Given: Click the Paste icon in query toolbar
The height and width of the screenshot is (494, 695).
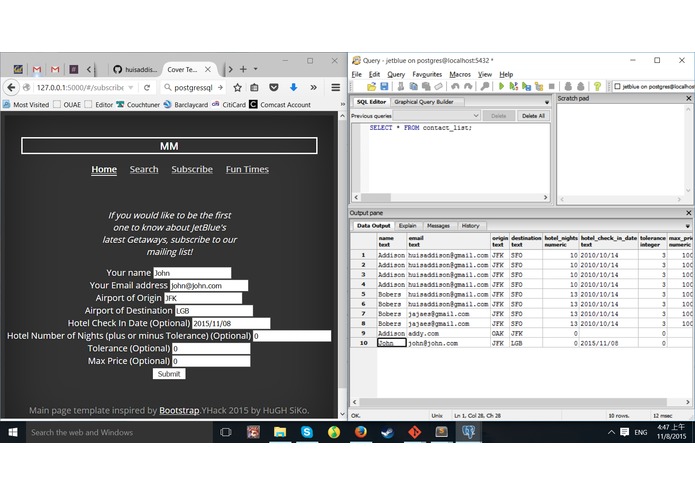Looking at the screenshot, I should click(426, 86).
